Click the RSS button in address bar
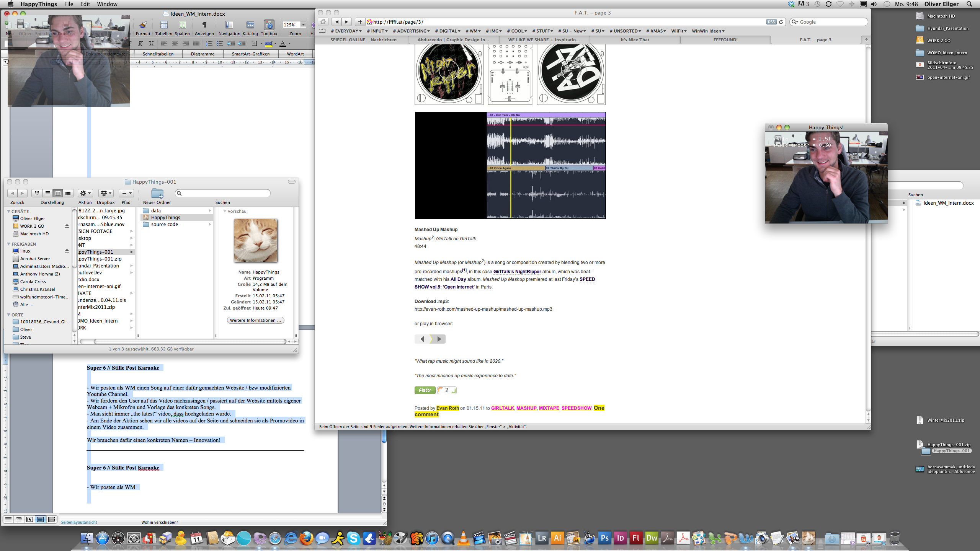The width and height of the screenshot is (980, 551). 771,22
